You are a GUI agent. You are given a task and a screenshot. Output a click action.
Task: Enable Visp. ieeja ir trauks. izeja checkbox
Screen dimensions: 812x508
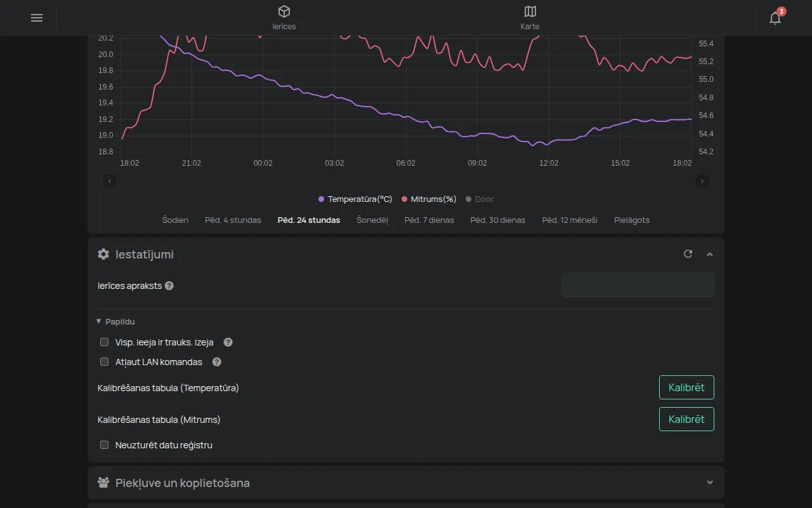pyautogui.click(x=105, y=342)
